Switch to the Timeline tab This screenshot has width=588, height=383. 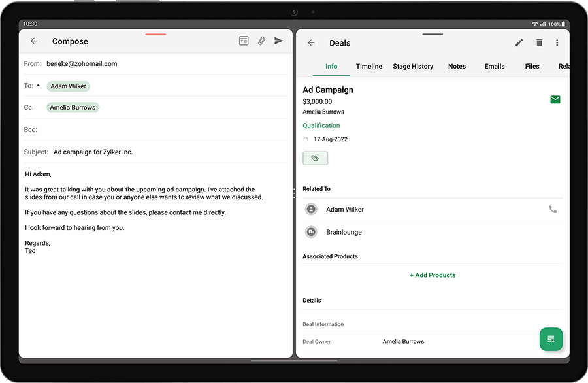point(369,67)
